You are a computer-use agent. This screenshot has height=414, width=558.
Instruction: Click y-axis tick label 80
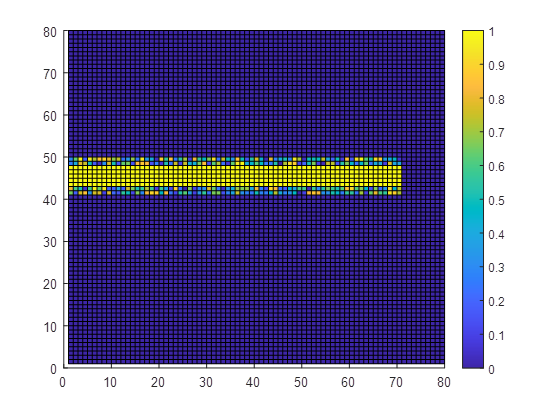click(50, 32)
